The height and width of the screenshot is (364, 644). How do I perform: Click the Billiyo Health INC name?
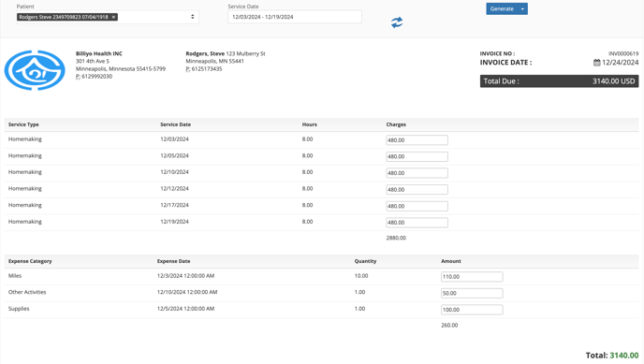(99, 53)
